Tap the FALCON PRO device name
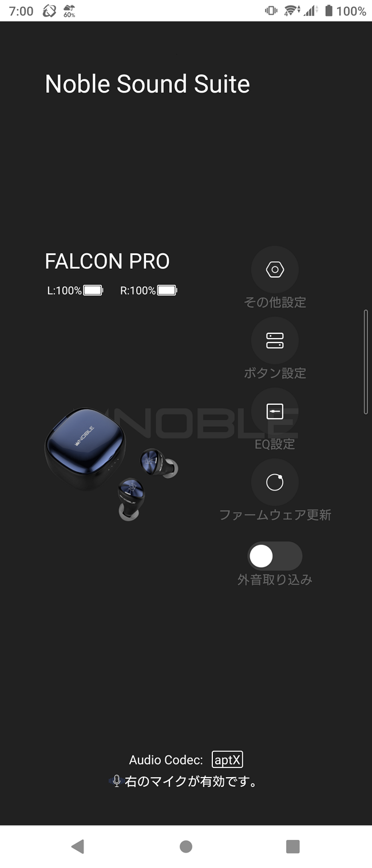372x868 pixels. click(107, 261)
